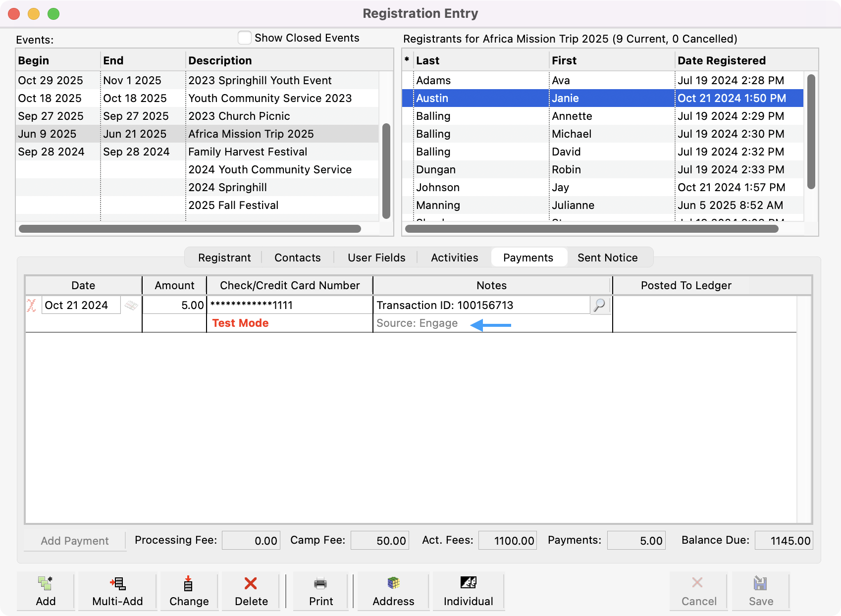
Task: Select the Family Harvest Festival event
Action: pyautogui.click(x=248, y=152)
